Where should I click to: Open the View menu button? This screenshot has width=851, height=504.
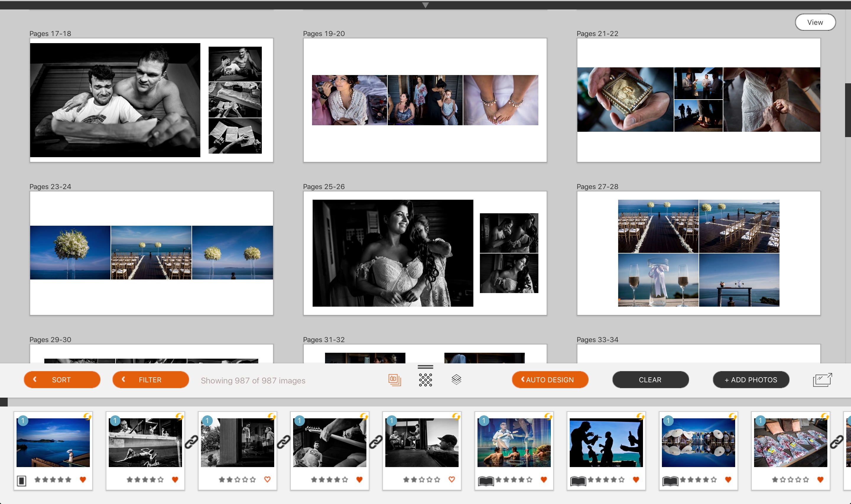815,22
